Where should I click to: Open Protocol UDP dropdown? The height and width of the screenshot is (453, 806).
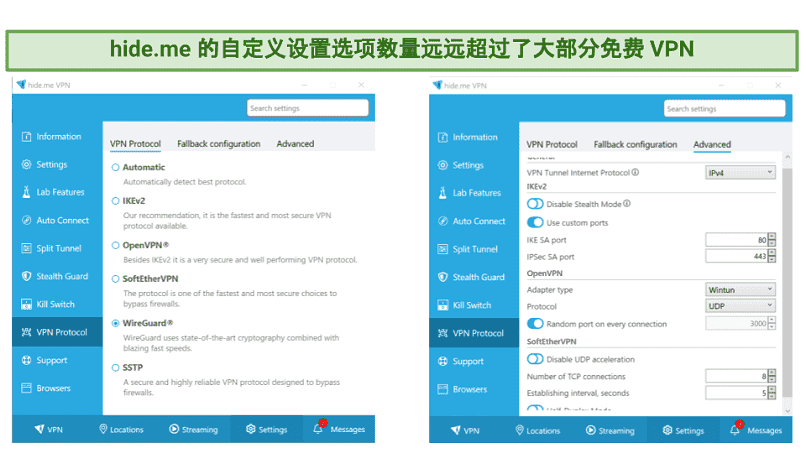740,306
